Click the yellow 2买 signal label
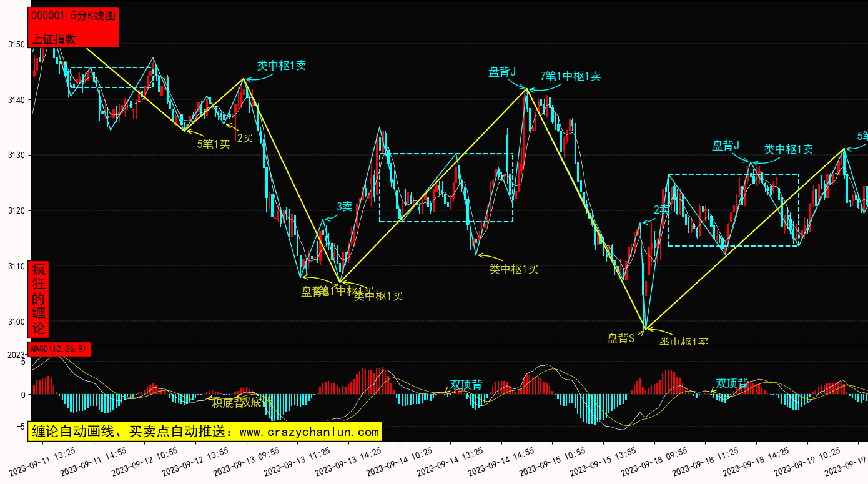Viewport: 868px width, 484px height. 245,137
